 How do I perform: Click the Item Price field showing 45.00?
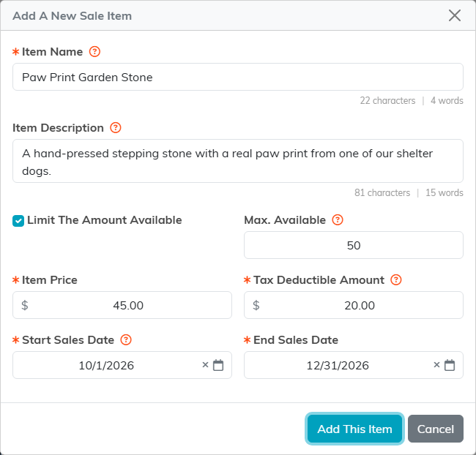(122, 305)
